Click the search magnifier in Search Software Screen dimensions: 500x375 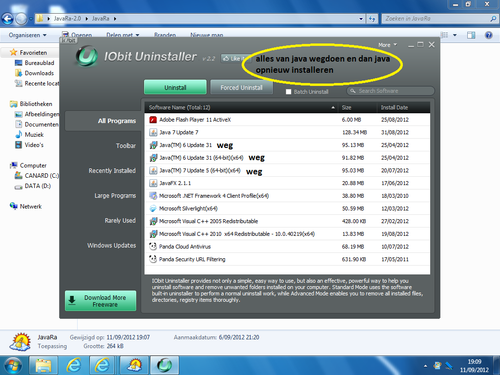352,91
